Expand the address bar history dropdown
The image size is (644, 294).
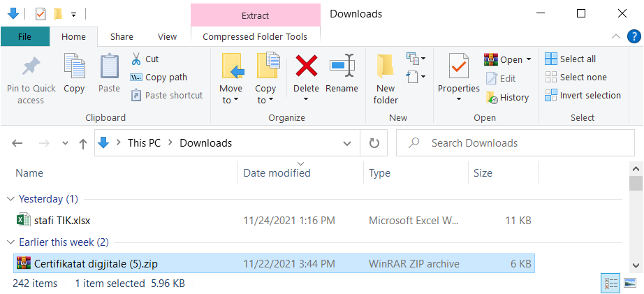(x=347, y=143)
